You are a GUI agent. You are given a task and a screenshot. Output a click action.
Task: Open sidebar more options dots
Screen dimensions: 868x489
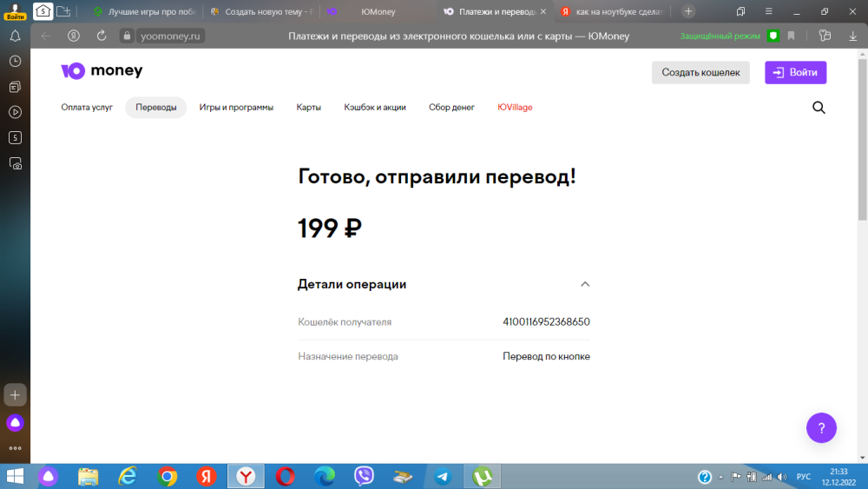(15, 448)
